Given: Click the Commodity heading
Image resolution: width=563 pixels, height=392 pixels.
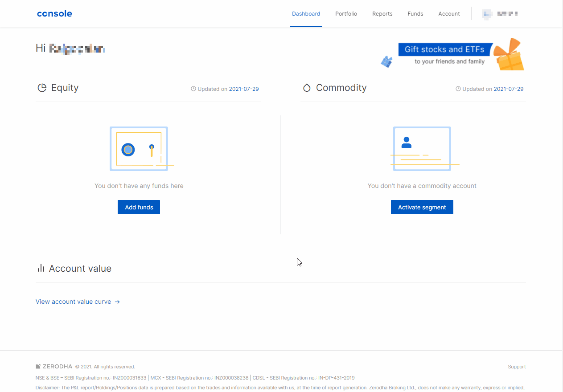Looking at the screenshot, I should 341,88.
